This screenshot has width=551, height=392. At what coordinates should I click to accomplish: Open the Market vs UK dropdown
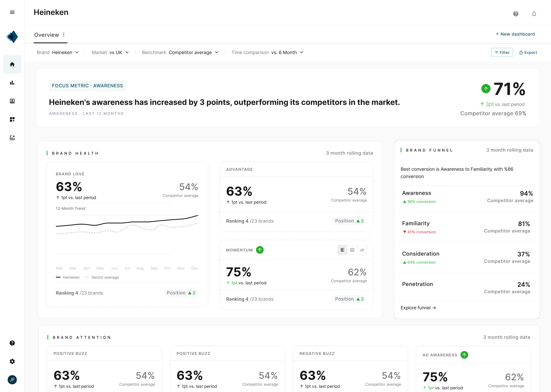pos(110,52)
